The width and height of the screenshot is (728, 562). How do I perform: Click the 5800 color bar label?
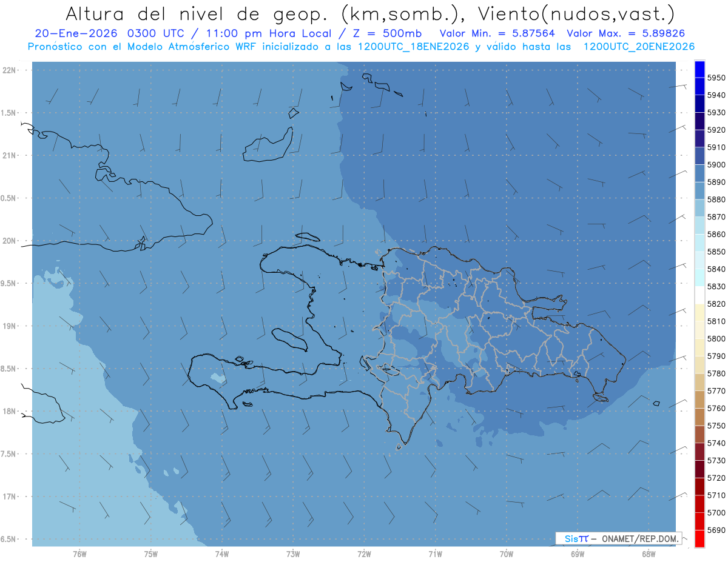(x=716, y=338)
